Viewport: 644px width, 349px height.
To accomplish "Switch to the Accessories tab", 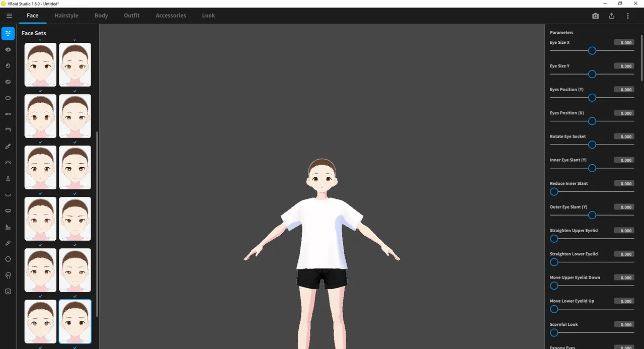I will tap(171, 16).
